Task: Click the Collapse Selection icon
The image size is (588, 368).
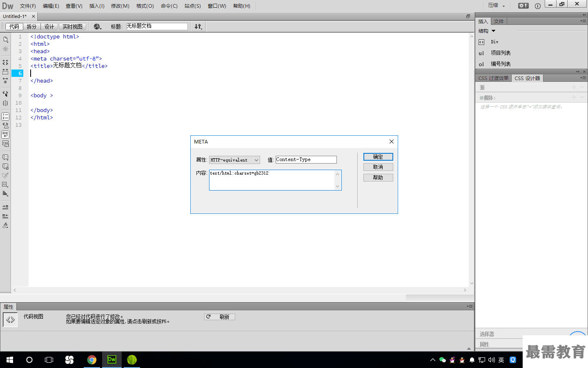Action: (5, 72)
